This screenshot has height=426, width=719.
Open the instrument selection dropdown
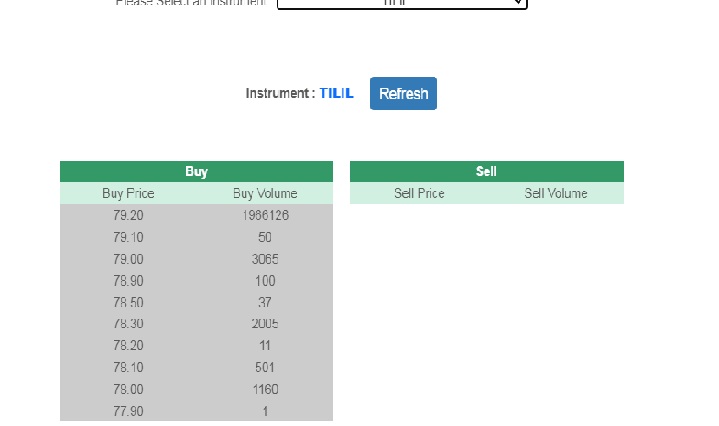click(x=401, y=4)
